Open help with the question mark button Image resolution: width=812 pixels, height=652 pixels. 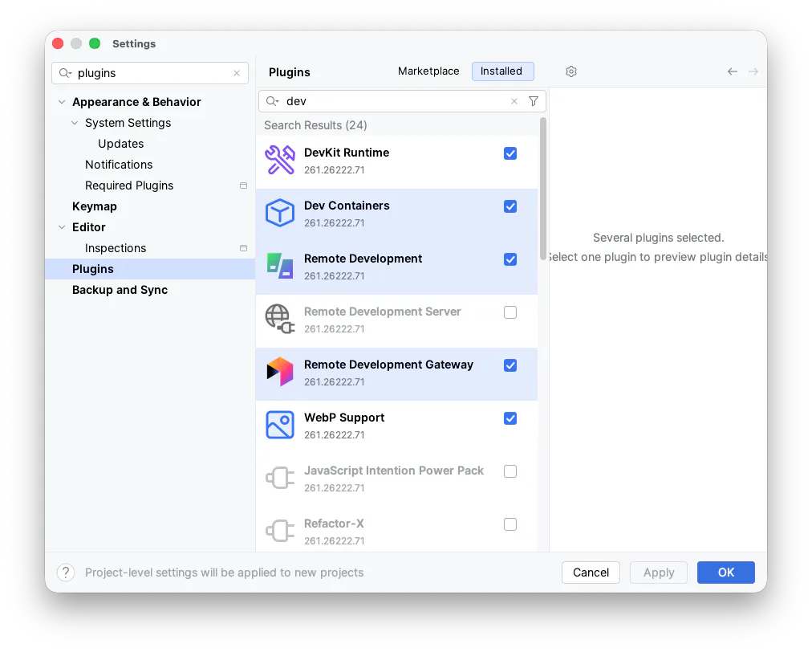66,573
